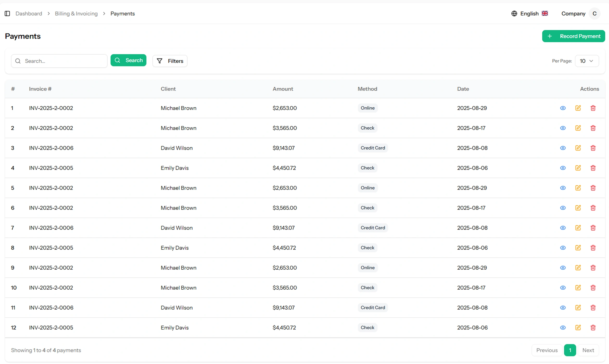Delete payment in row 12
Image resolution: width=609 pixels, height=364 pixels.
tap(593, 328)
